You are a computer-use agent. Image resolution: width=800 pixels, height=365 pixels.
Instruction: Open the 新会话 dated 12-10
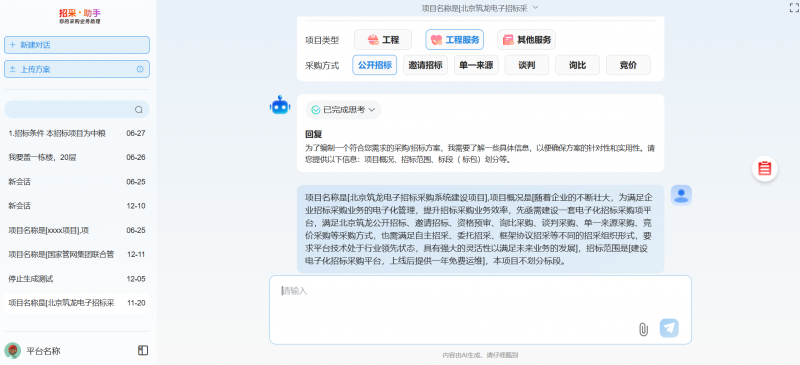coord(77,206)
